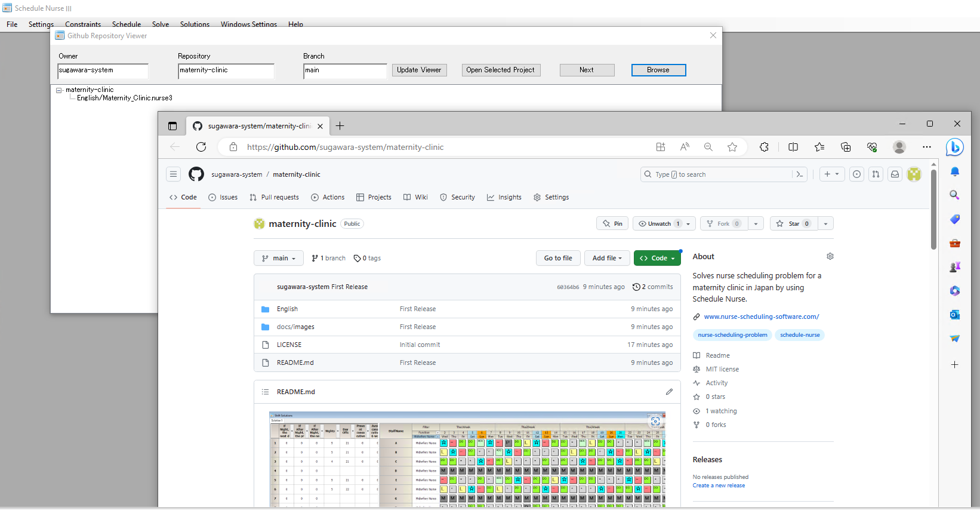Open favorites list icon
The width and height of the screenshot is (980, 510).
click(x=819, y=147)
